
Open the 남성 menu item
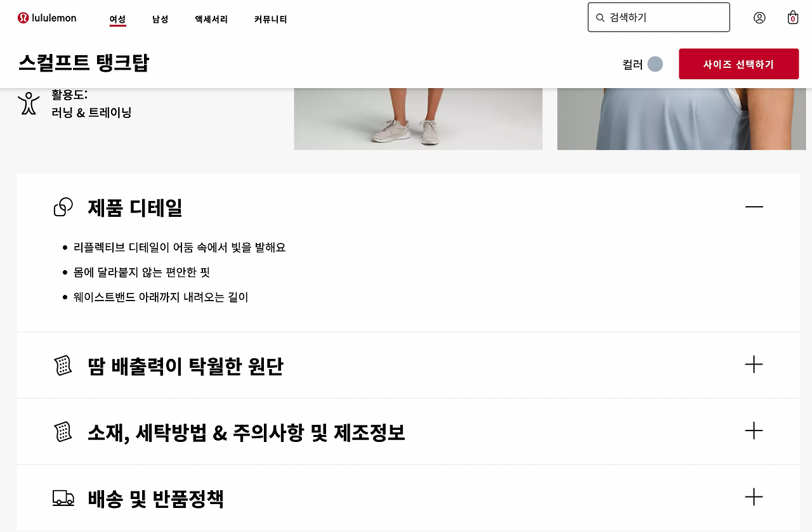(160, 20)
